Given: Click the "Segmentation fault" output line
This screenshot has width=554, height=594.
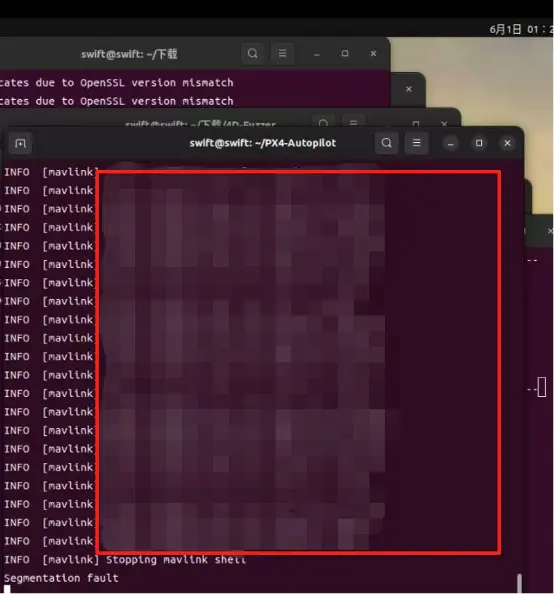Looking at the screenshot, I should click(61, 578).
